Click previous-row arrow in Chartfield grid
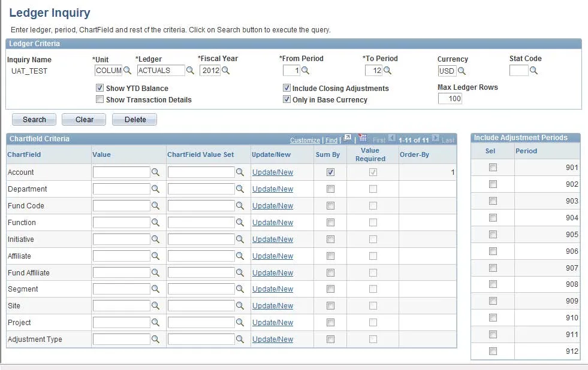Screen dimensions: 588x370 (x=391, y=138)
